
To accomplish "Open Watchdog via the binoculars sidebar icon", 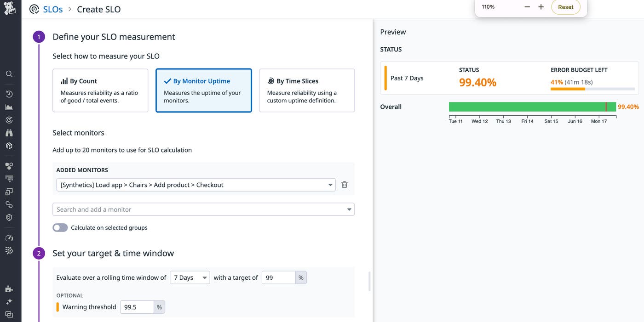I will 9,132.
